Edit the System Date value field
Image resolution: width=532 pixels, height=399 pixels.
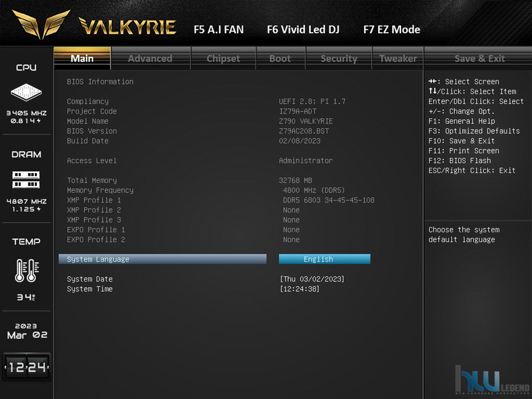312,279
